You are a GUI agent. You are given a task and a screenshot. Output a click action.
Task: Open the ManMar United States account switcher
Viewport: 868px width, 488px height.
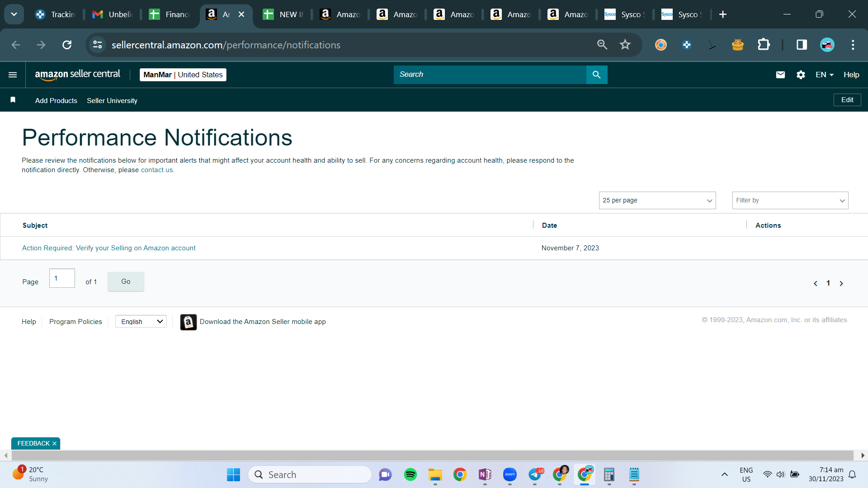(x=183, y=75)
